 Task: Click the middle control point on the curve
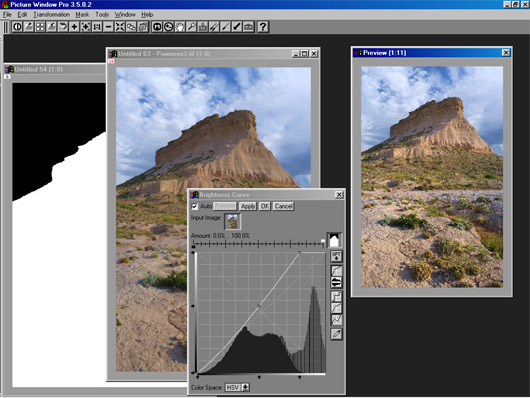tap(260, 306)
